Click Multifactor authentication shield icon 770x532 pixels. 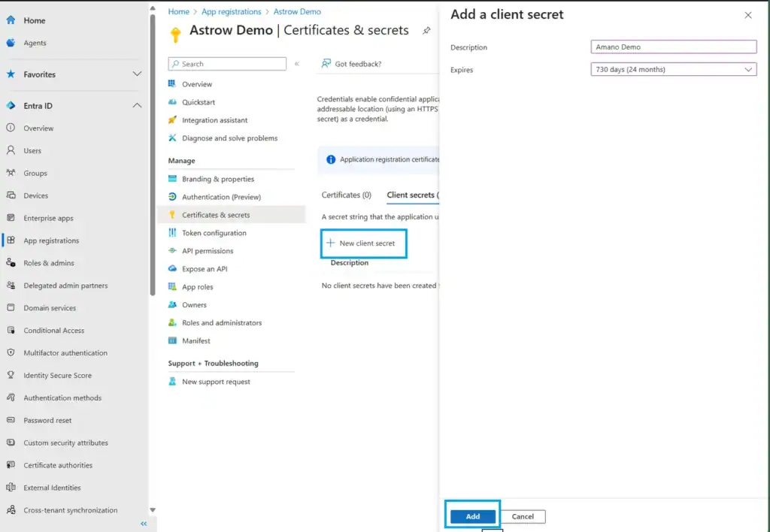(11, 352)
